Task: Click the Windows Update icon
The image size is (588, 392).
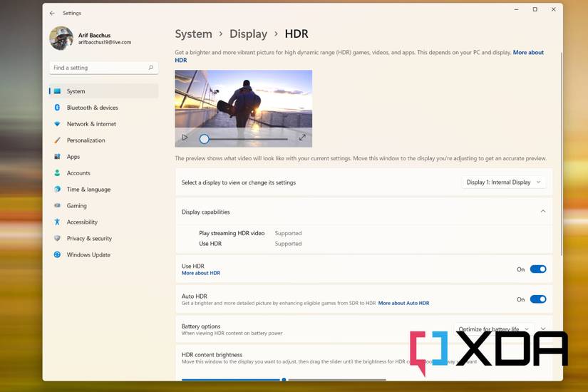Action: [57, 255]
